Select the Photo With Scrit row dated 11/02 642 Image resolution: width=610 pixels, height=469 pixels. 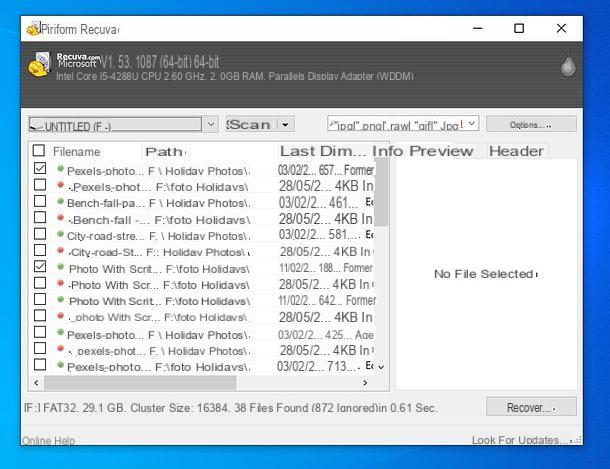(x=204, y=301)
